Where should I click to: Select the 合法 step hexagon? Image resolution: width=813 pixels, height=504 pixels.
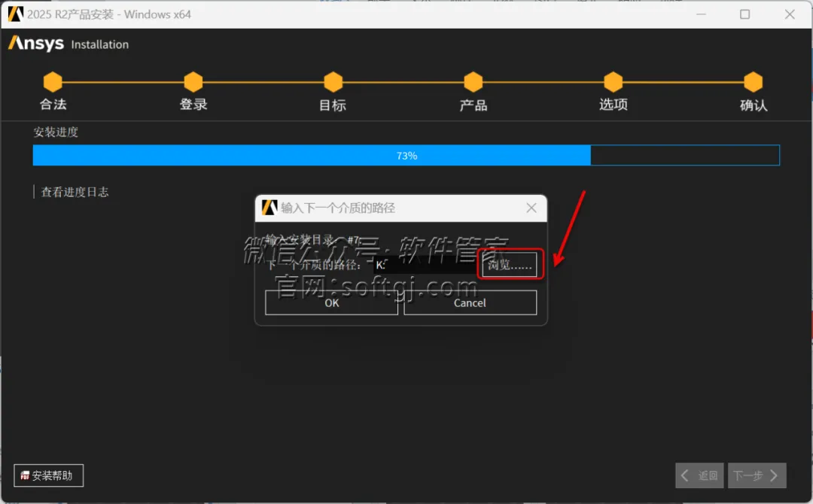pos(53,81)
